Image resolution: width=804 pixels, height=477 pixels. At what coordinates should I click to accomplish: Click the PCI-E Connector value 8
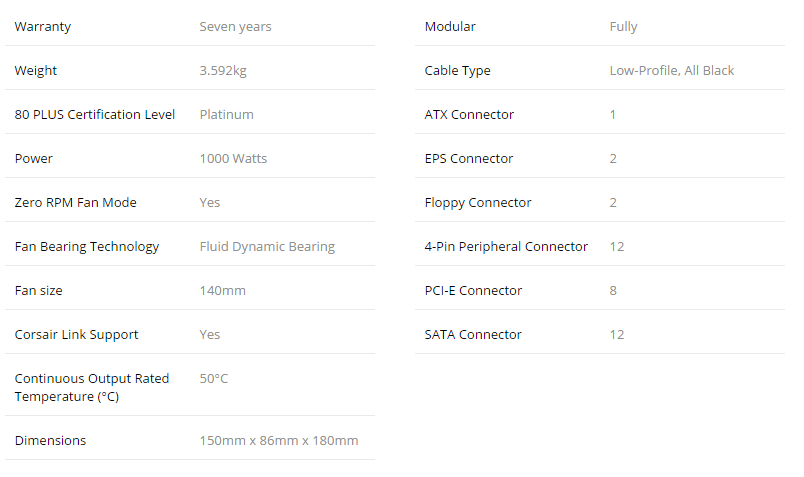tap(613, 291)
